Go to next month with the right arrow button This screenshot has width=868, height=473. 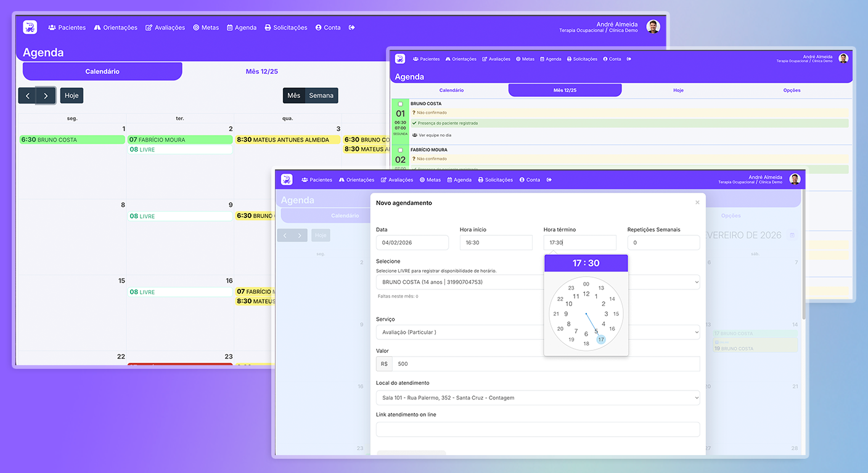(x=46, y=95)
